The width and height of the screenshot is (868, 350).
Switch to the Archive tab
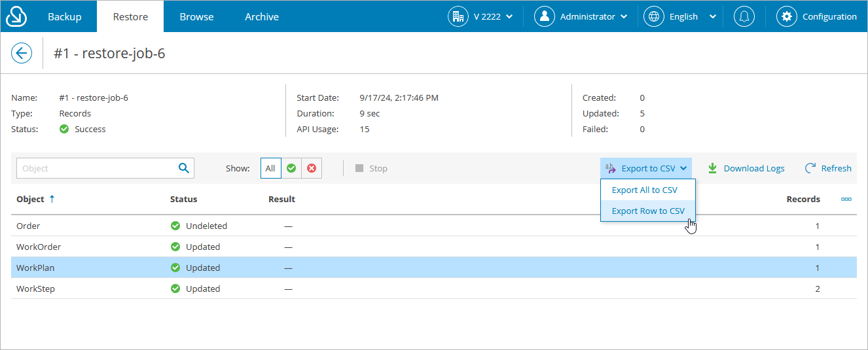262,16
